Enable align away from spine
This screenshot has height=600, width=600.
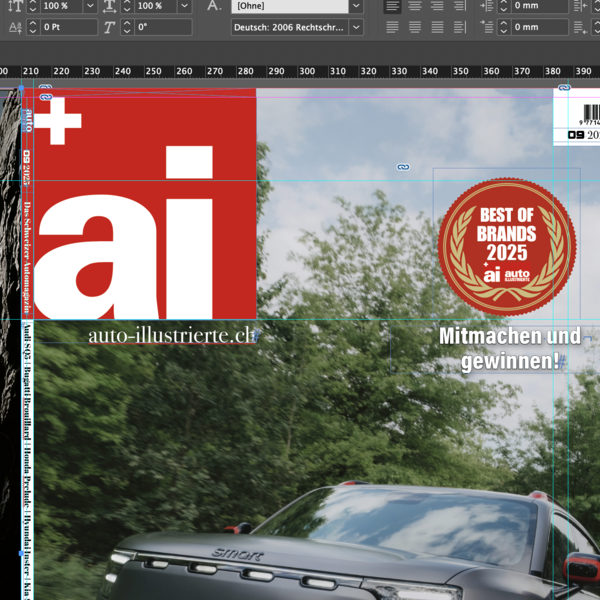[x=460, y=27]
